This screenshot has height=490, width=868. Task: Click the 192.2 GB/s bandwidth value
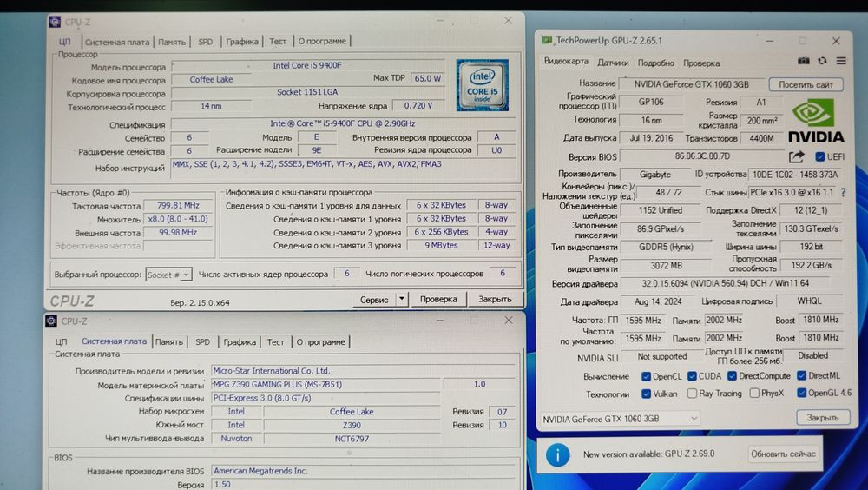click(811, 265)
